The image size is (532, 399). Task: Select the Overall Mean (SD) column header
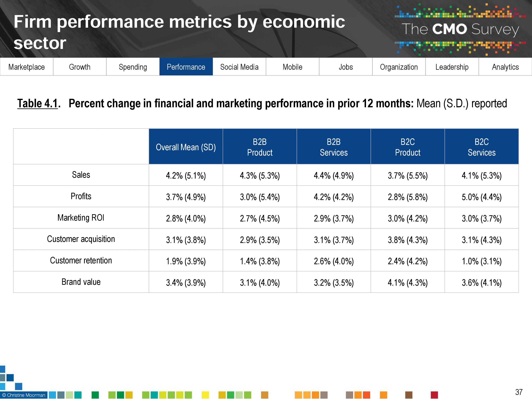(x=186, y=147)
